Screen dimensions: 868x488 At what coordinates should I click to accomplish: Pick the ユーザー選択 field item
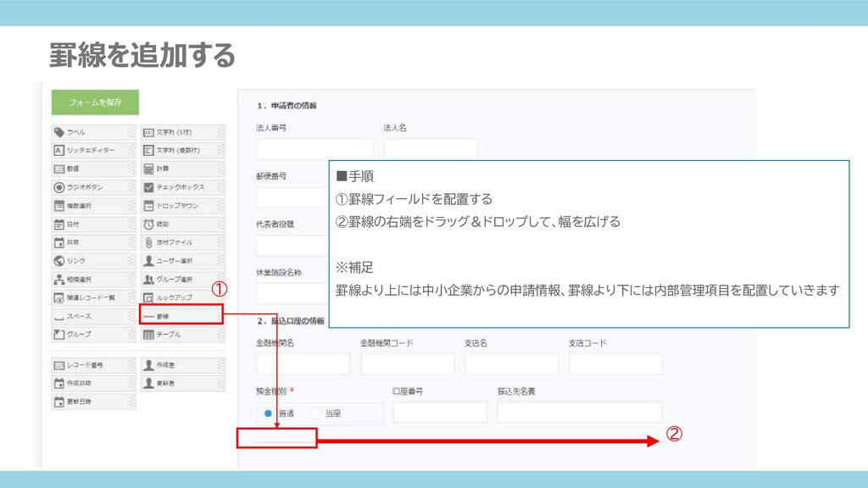coord(183,261)
